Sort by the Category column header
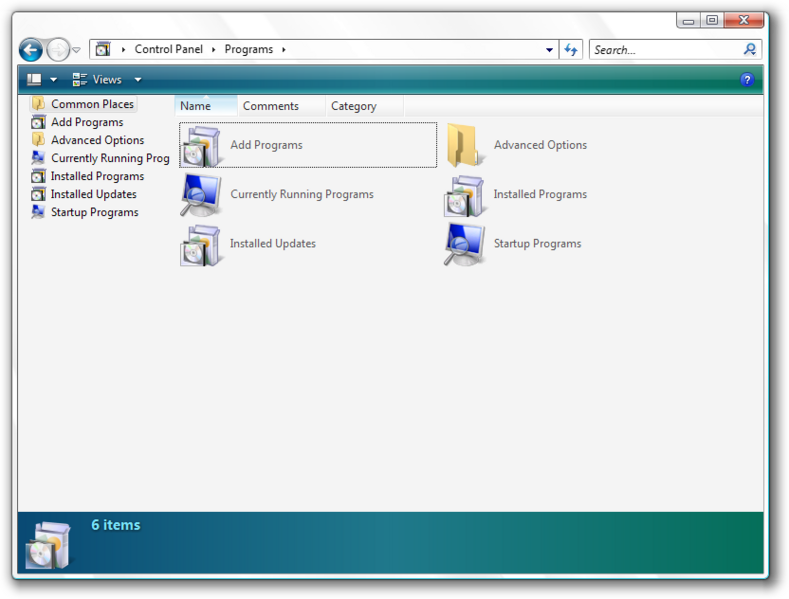Viewport: 789px width, 599px height. coord(354,106)
